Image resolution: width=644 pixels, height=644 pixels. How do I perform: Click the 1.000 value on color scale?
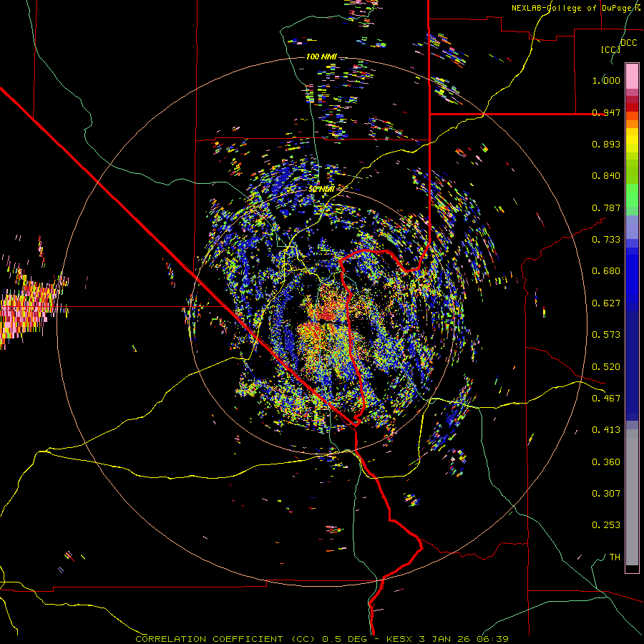tap(606, 80)
